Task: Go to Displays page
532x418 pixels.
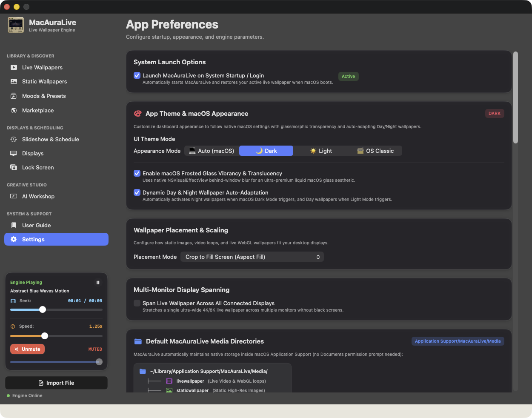Action: click(x=56, y=153)
